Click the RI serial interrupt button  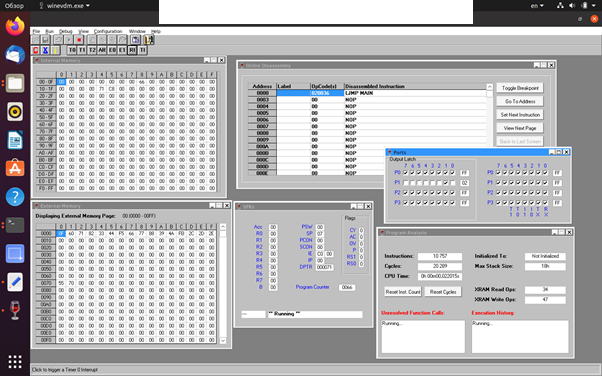[132, 50]
